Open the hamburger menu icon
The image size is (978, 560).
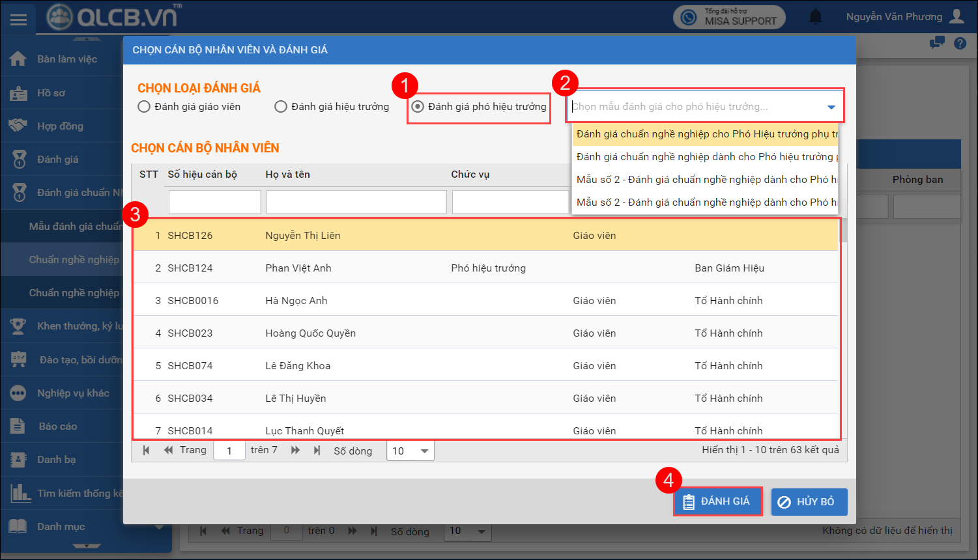[18, 20]
